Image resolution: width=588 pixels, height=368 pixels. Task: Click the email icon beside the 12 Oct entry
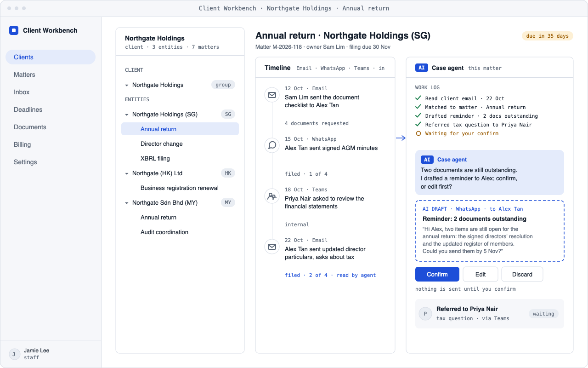click(x=272, y=95)
